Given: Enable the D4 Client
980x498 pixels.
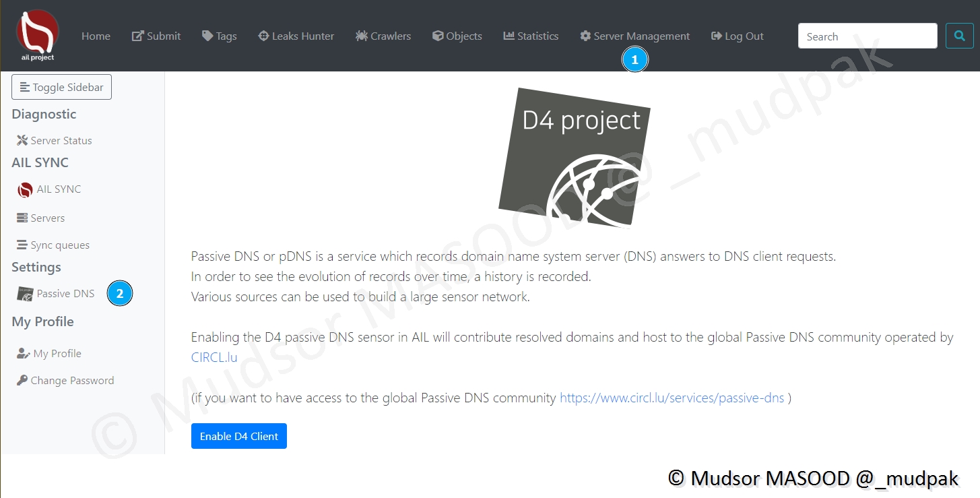Looking at the screenshot, I should tap(239, 436).
